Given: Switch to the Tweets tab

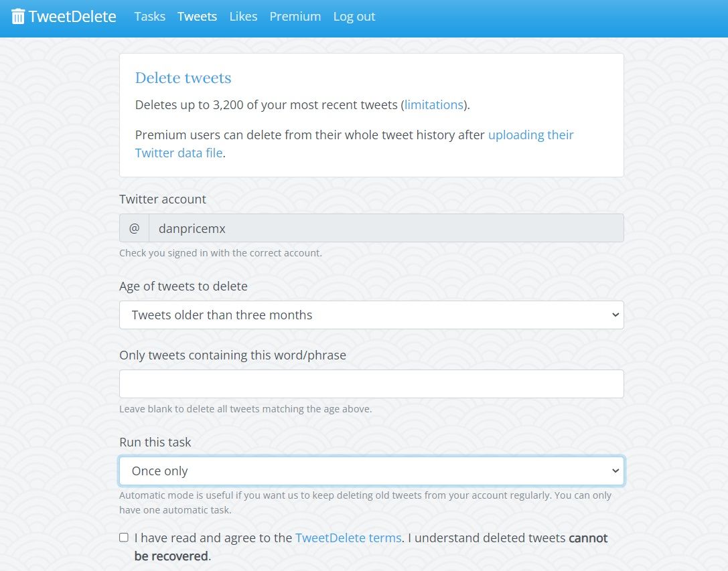Looking at the screenshot, I should click(197, 16).
